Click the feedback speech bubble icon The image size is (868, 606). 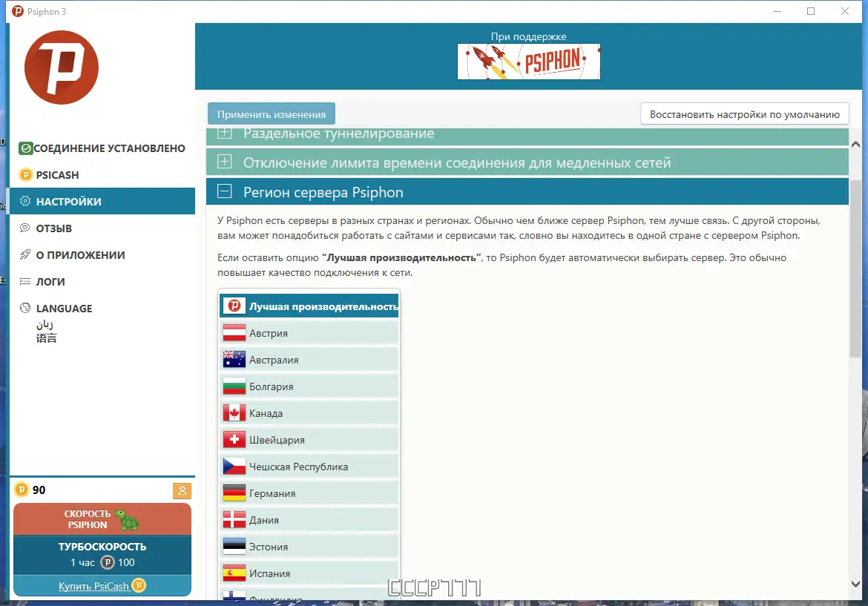click(x=25, y=228)
